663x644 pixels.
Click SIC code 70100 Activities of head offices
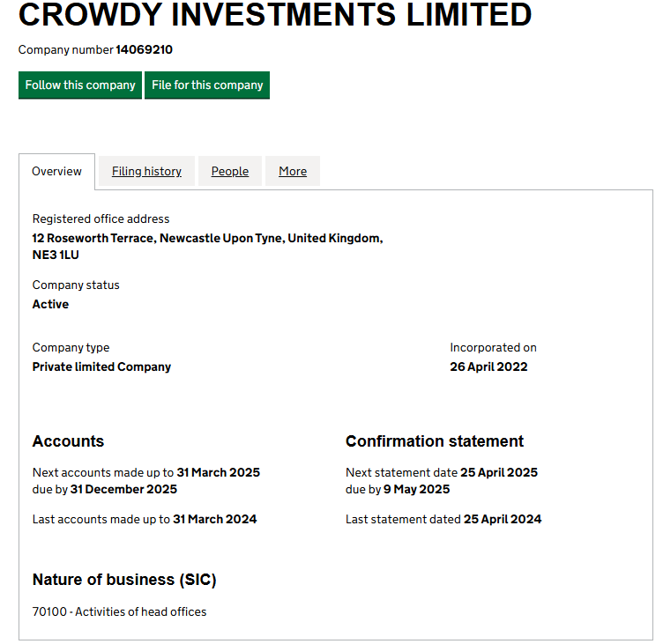(120, 612)
